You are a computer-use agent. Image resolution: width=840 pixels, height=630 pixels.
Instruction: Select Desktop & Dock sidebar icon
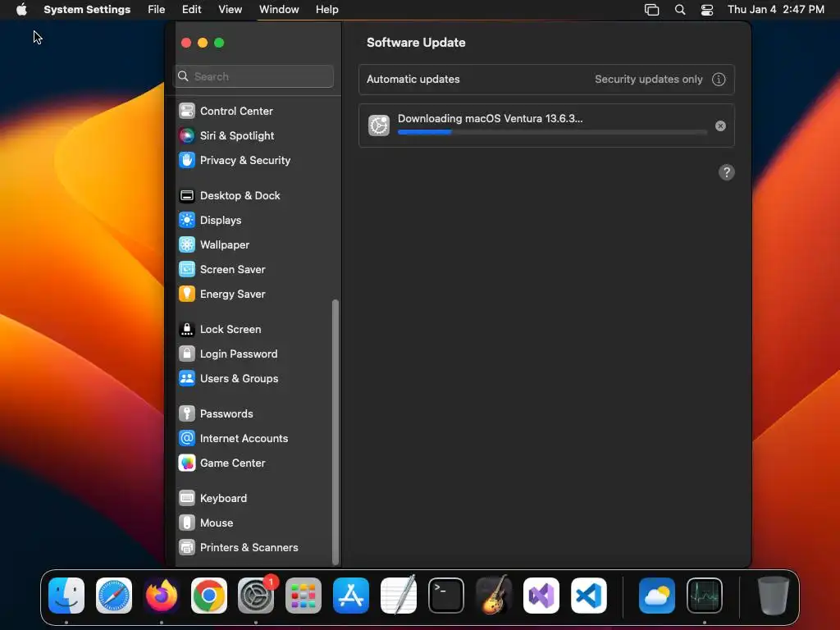click(x=187, y=195)
